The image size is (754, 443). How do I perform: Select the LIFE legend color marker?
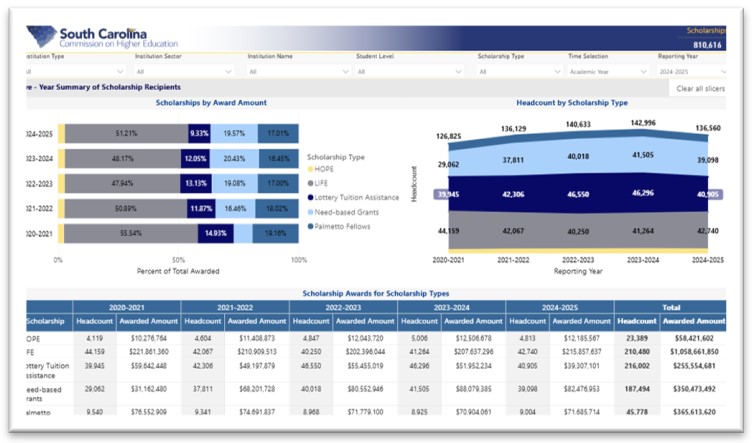click(310, 183)
